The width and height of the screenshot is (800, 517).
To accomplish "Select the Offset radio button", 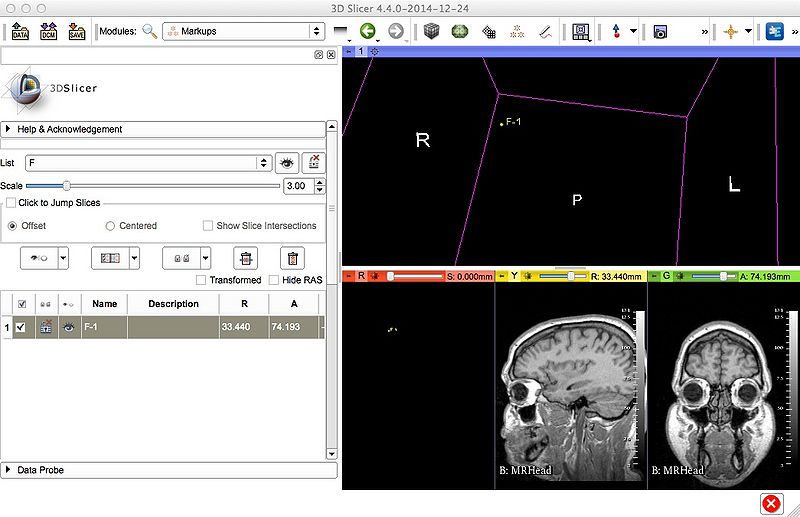I will (x=12, y=226).
